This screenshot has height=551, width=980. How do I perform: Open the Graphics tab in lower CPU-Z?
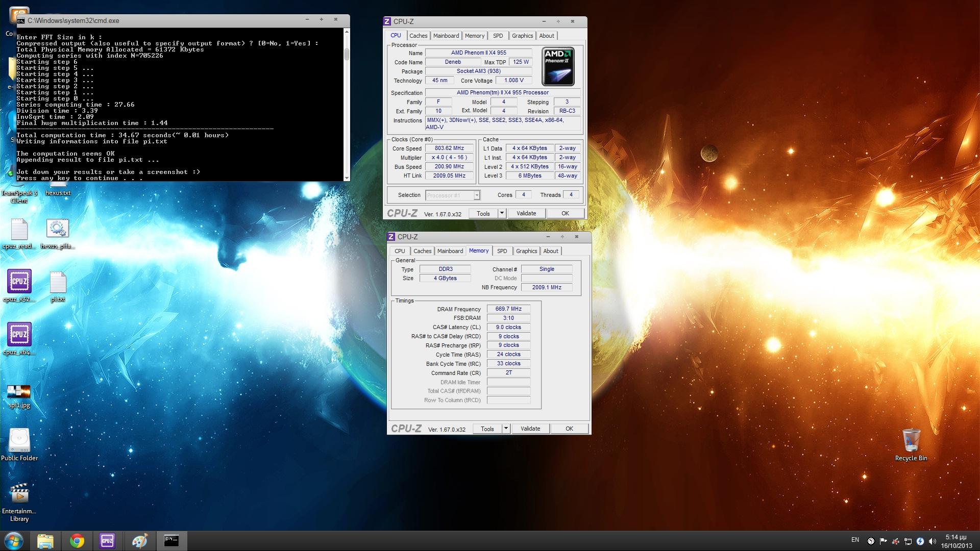tap(526, 251)
